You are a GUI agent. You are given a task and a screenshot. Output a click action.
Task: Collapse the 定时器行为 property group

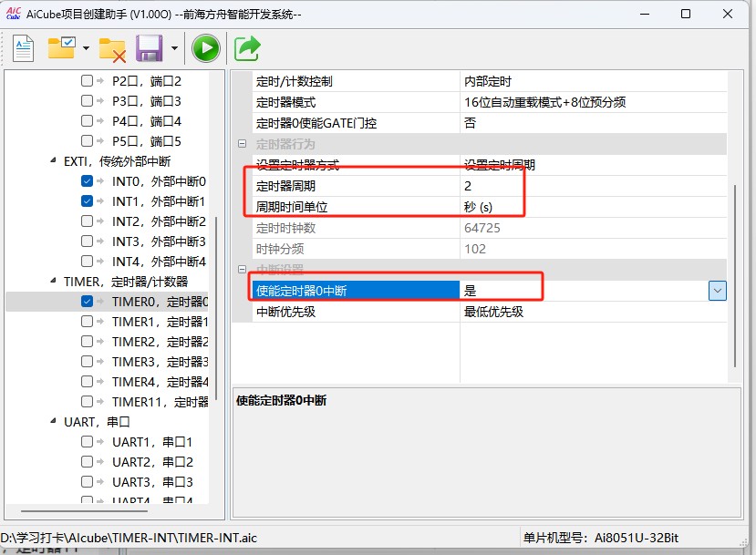[x=242, y=144]
